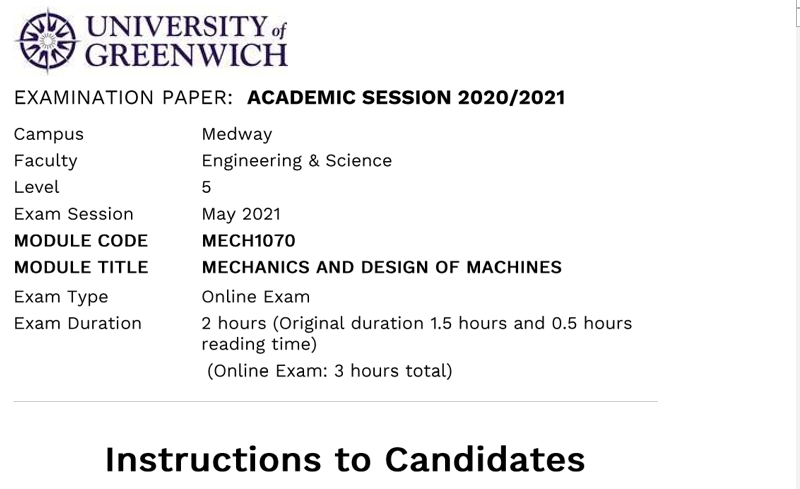Click the MODULE CODE label
Viewport: 800px width, 489px height.
pos(81,241)
